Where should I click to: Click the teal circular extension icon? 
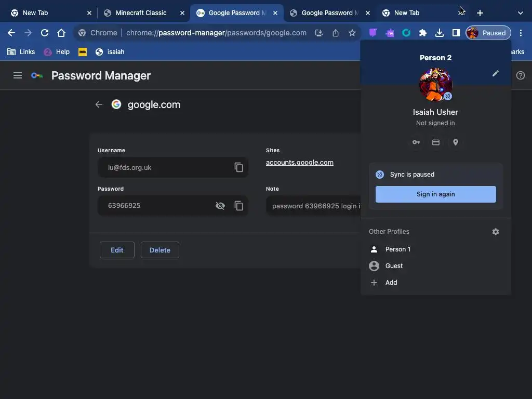[x=406, y=33]
